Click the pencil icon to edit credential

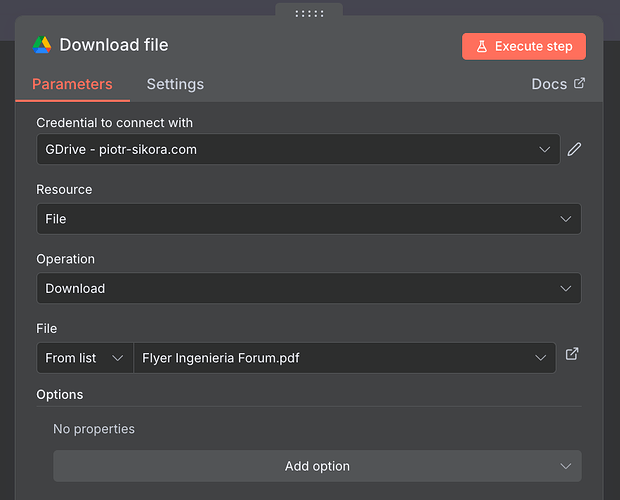pos(574,149)
